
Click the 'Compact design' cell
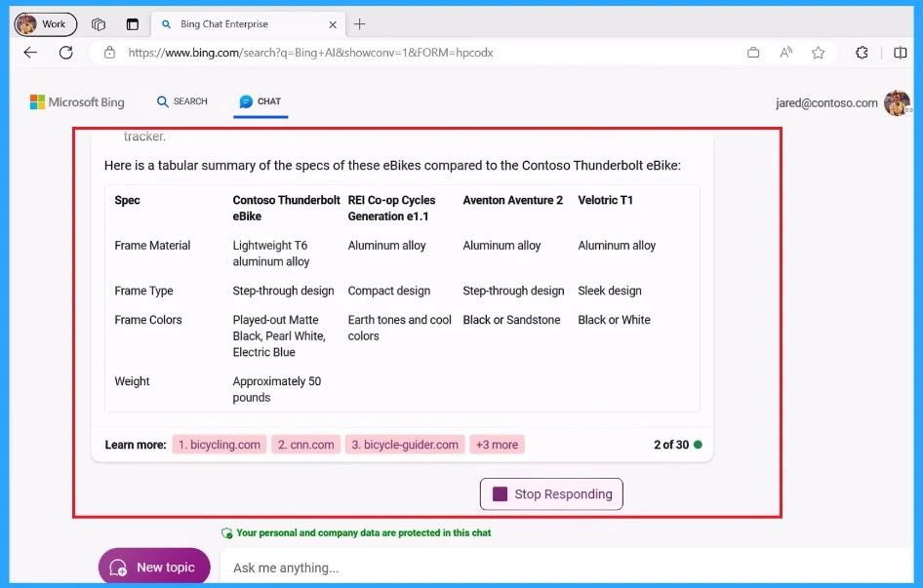click(389, 291)
